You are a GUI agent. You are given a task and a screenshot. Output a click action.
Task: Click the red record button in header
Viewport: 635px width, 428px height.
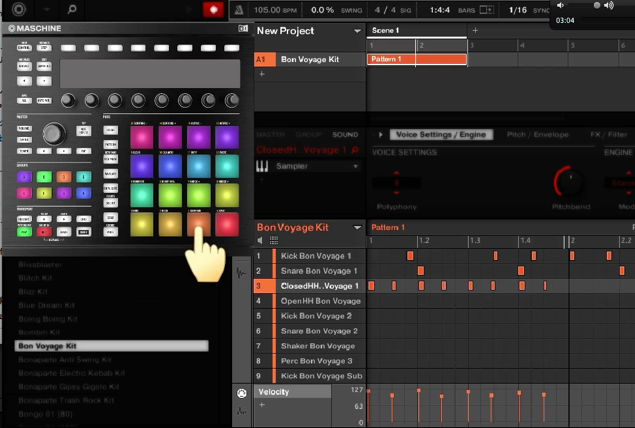click(x=213, y=10)
